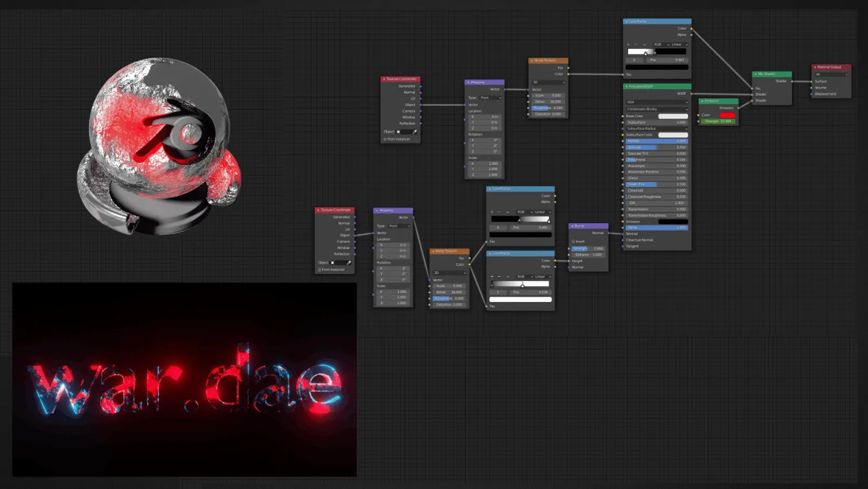
Task: Click the Bump Distance 1.000 field
Action: tap(588, 255)
